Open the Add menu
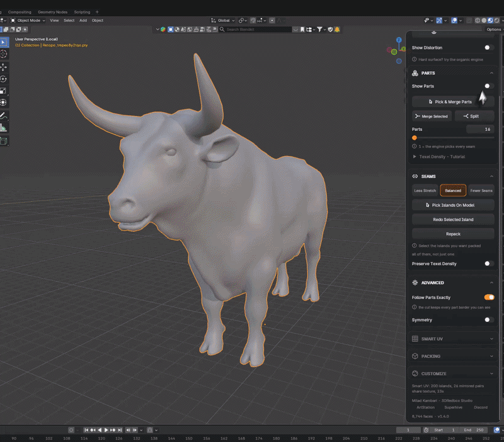504x442 pixels. click(83, 21)
